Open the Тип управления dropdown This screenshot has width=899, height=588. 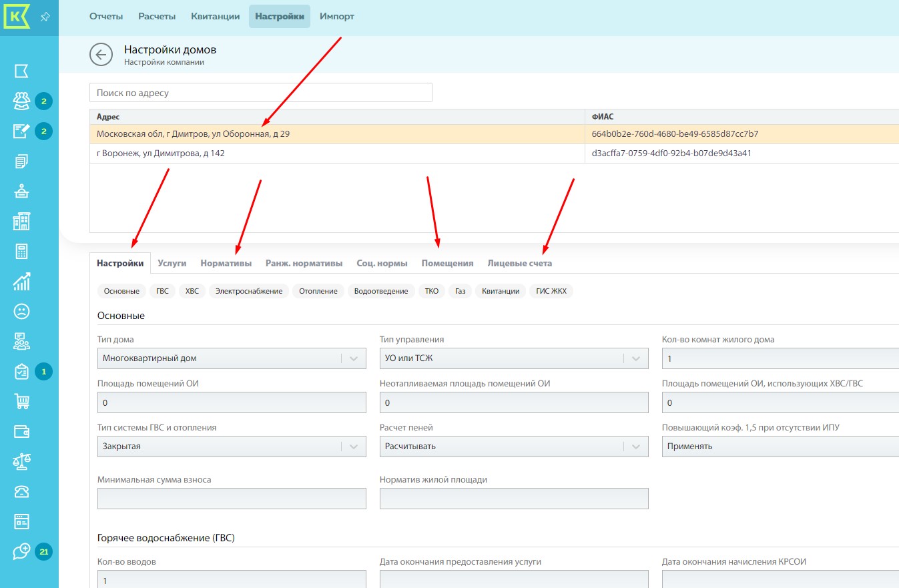(514, 358)
